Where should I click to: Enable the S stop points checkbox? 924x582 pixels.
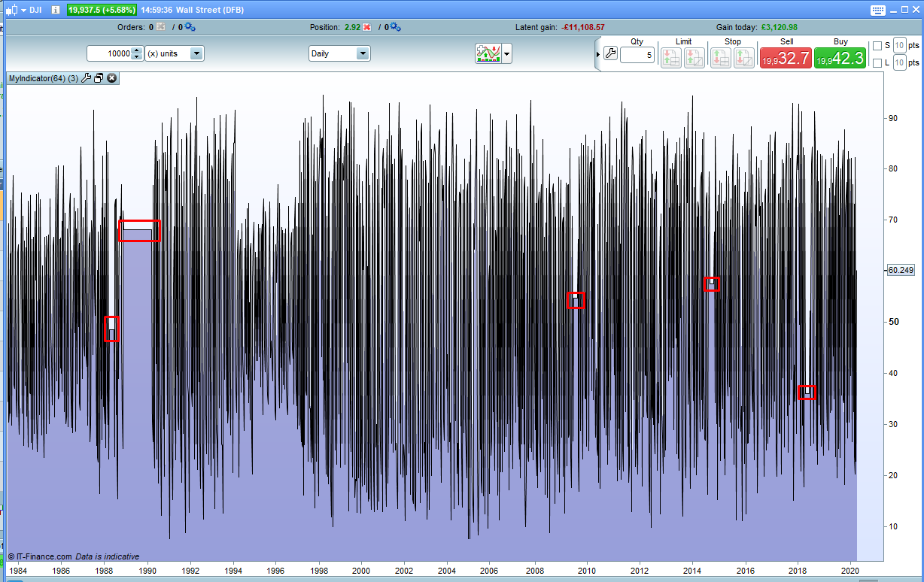pos(877,46)
